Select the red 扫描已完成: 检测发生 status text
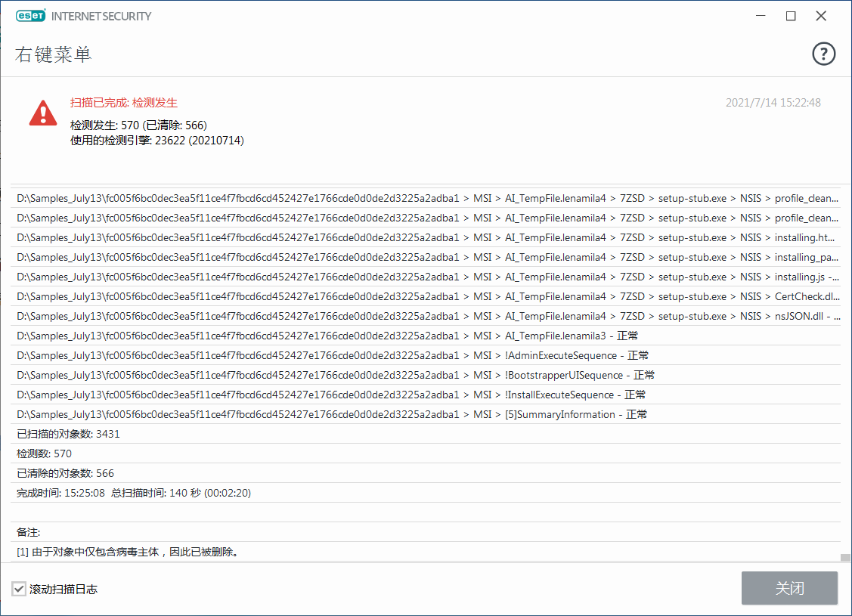852x616 pixels. pos(124,103)
